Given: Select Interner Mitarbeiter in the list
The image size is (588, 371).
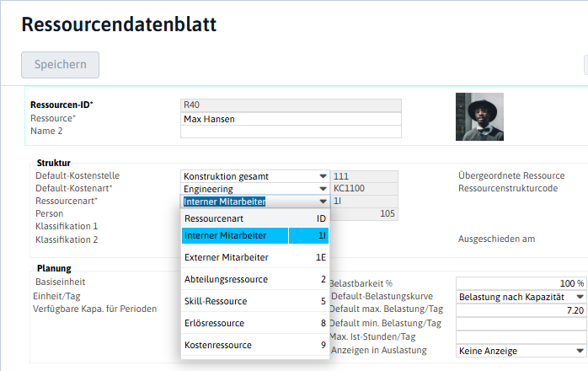Looking at the screenshot, I should pyautogui.click(x=255, y=236).
